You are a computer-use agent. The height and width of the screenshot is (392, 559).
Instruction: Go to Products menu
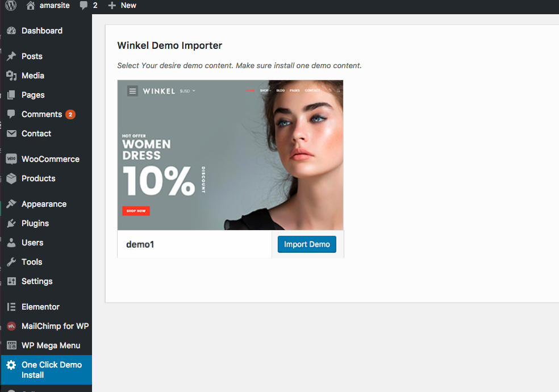coord(39,178)
